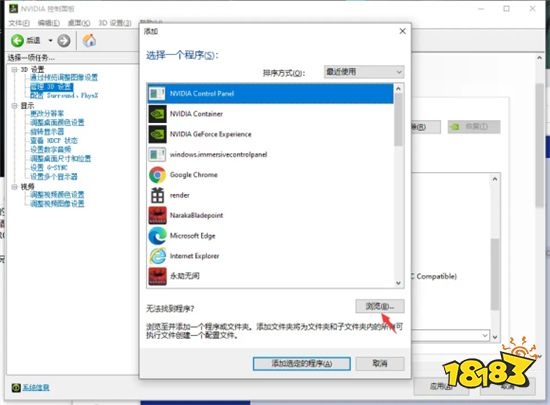Open 更改分辨率 tree item
The width and height of the screenshot is (550, 405).
coord(47,114)
